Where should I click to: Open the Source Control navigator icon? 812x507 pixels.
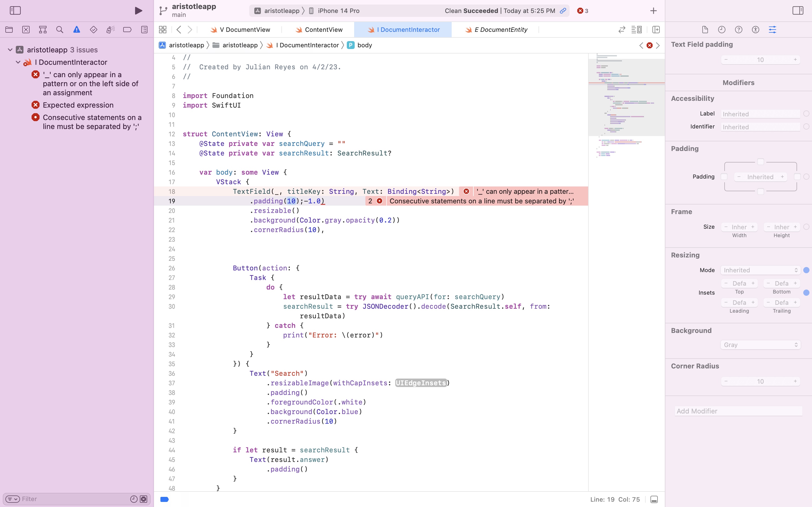26,30
